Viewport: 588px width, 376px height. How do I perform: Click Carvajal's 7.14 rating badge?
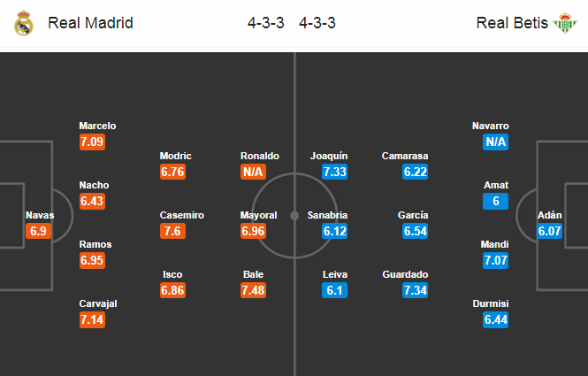click(92, 319)
